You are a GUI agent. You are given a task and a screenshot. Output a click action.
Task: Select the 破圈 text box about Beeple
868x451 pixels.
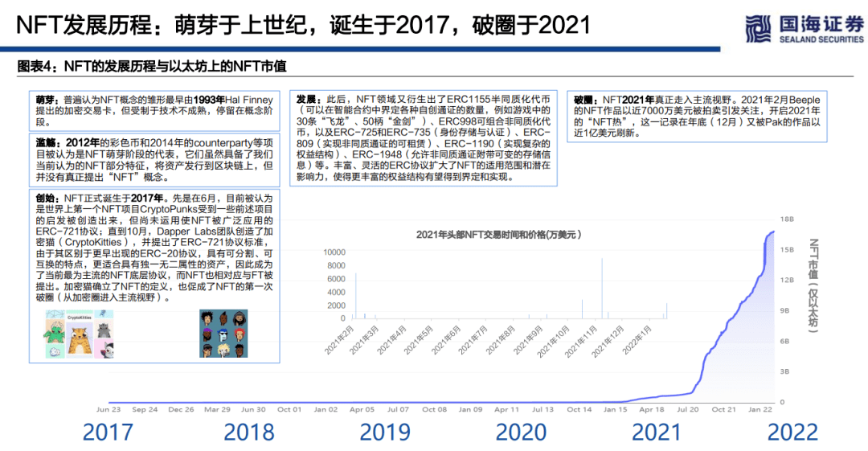point(697,117)
